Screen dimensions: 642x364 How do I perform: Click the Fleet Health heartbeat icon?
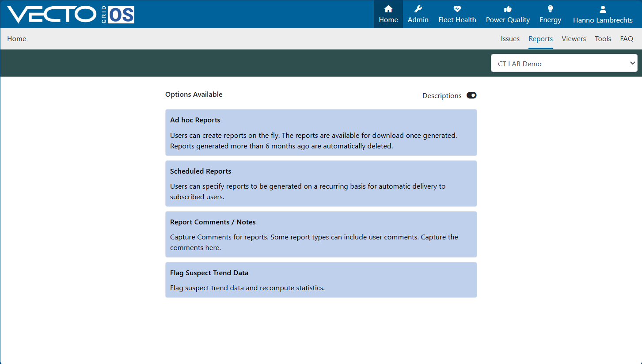point(457,9)
